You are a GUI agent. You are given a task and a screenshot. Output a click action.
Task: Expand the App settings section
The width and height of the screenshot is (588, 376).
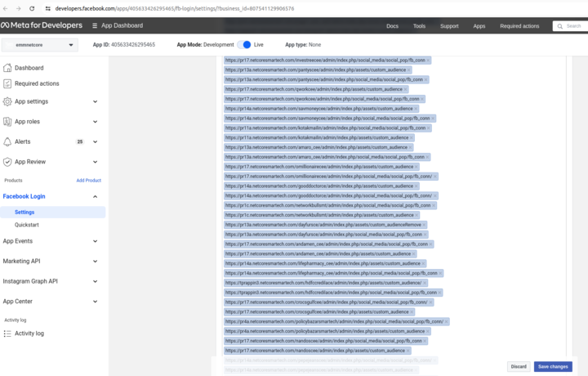click(96, 101)
